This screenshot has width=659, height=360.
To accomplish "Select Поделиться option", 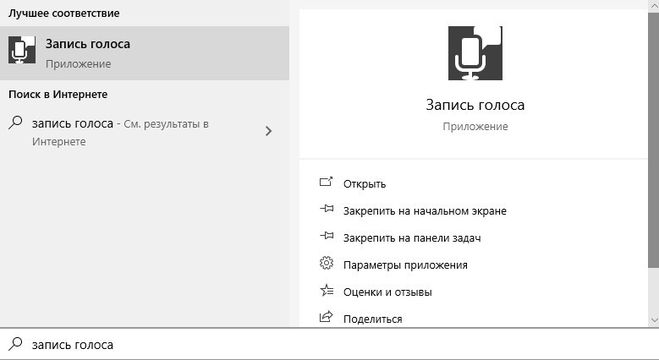I will point(372,319).
